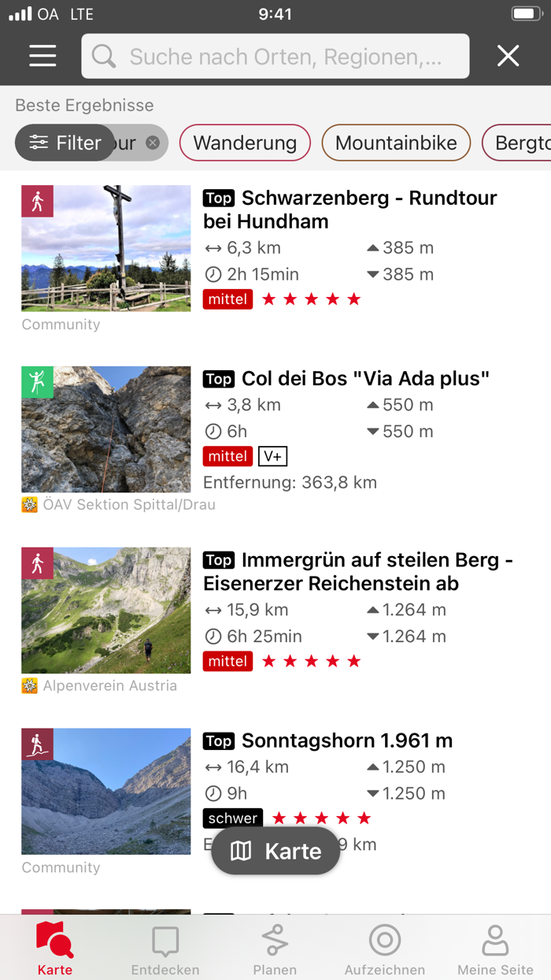This screenshot has width=551, height=980.
Task: Deselect the active tour chip via its x
Action: 152,143
